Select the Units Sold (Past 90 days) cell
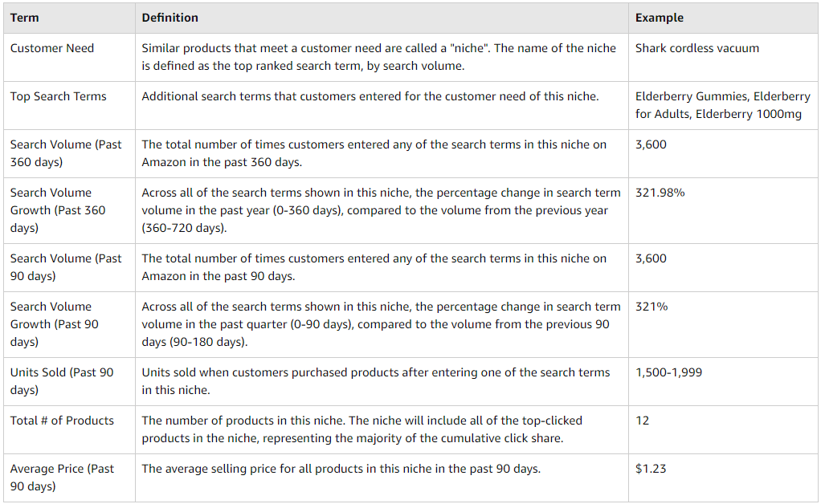The image size is (821, 504). pos(69,382)
